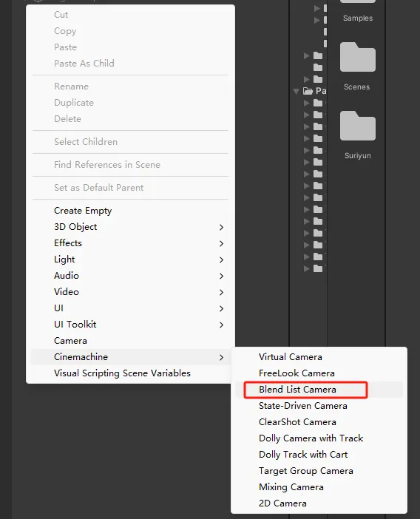
Task: Click the Light submenu arrow
Action: point(221,259)
